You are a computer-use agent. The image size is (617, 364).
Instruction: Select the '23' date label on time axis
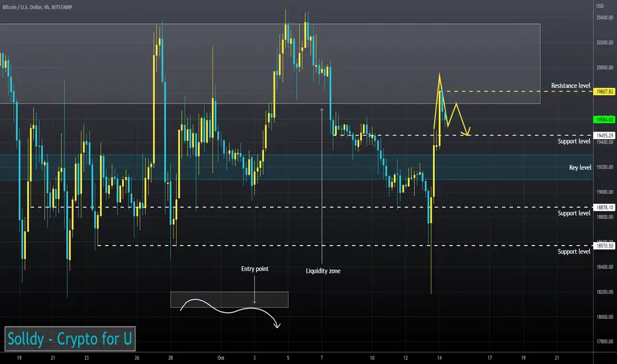(x=87, y=358)
